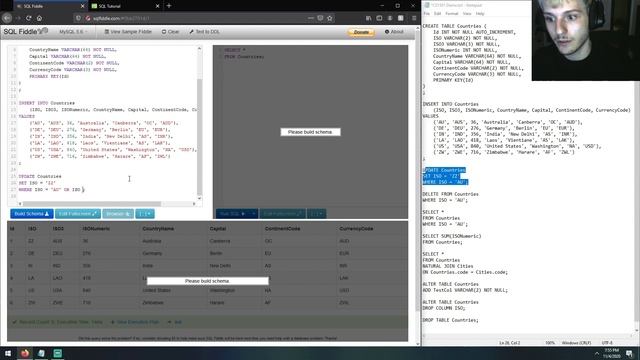
Task: Open the notification center icon
Action: coord(630,353)
